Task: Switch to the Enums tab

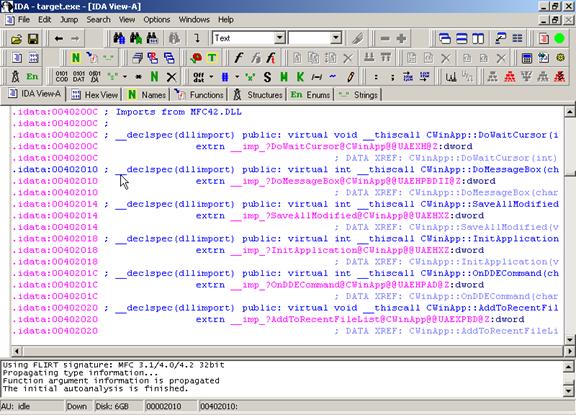Action: coord(310,95)
